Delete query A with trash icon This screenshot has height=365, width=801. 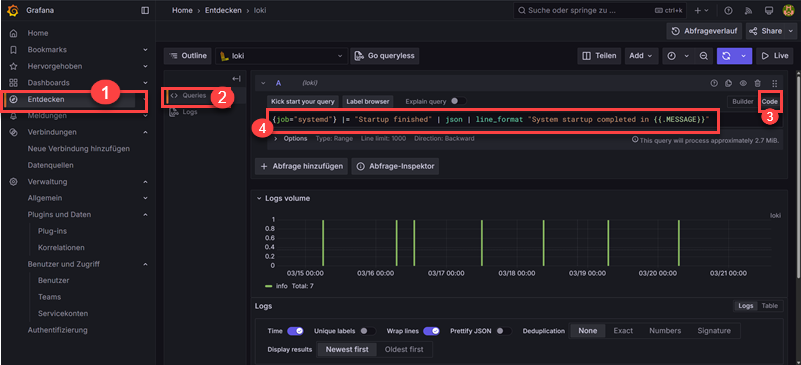point(758,83)
